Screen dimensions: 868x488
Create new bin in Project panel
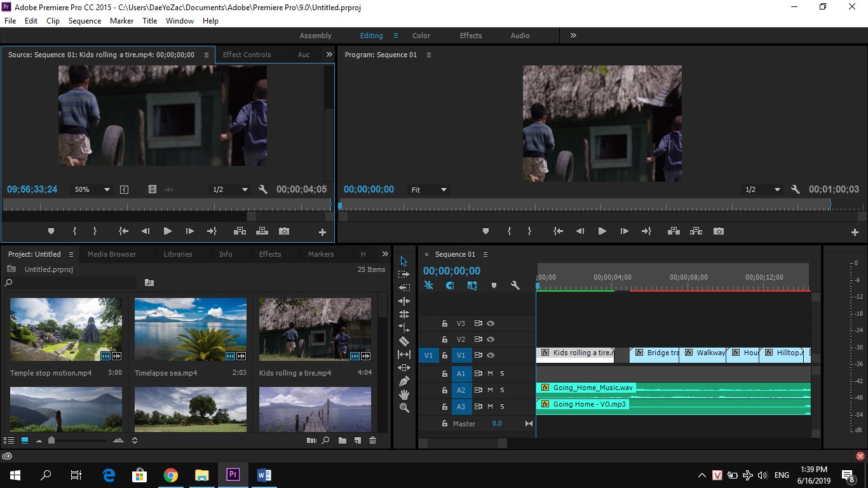[x=342, y=440]
